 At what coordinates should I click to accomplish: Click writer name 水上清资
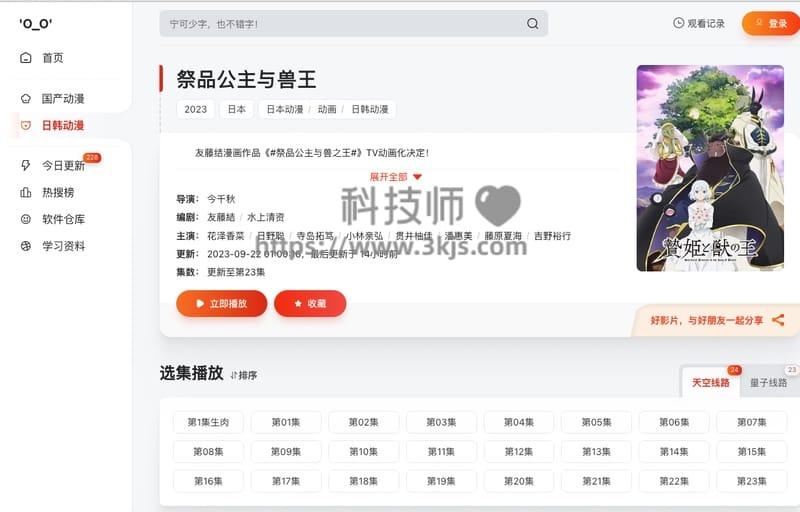tap(265, 217)
